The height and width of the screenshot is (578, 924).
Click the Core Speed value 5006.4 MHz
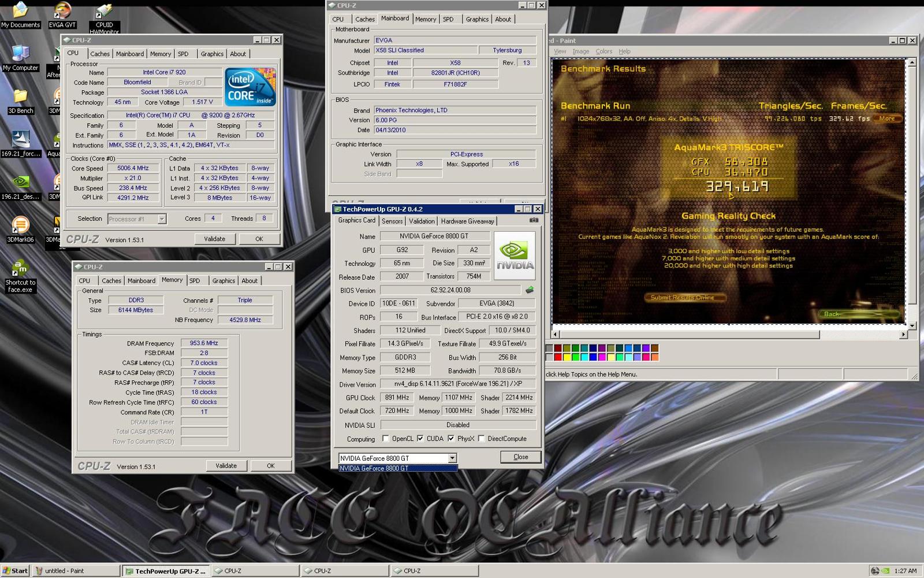tap(133, 168)
